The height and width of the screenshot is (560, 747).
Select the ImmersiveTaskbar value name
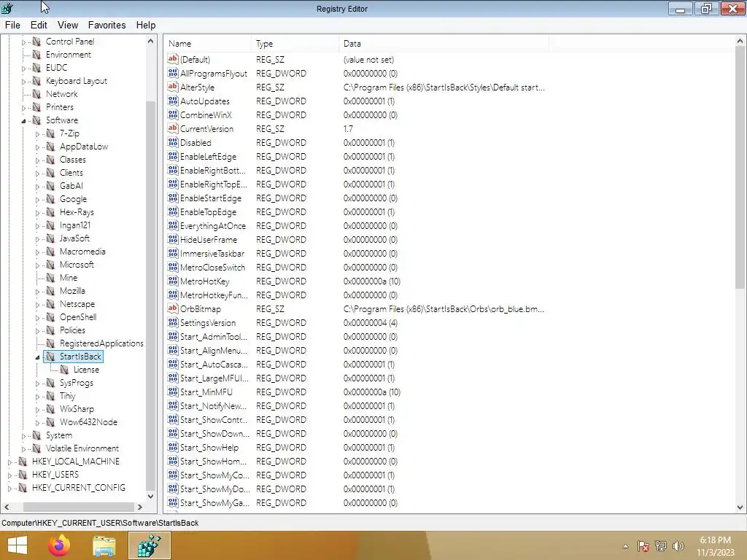pyautogui.click(x=212, y=253)
